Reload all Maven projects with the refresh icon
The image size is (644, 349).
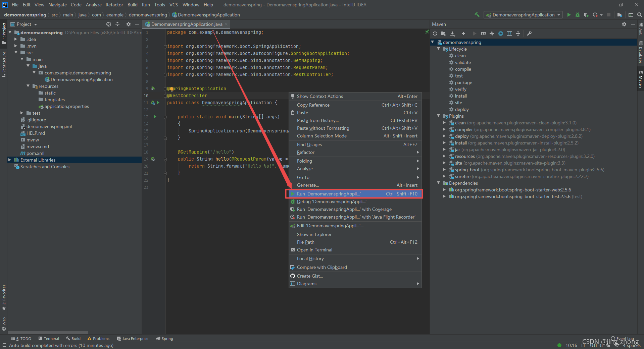click(x=435, y=34)
